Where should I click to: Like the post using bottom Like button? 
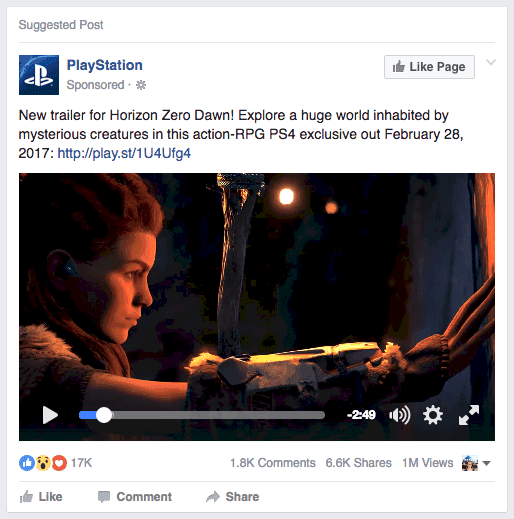pos(41,497)
